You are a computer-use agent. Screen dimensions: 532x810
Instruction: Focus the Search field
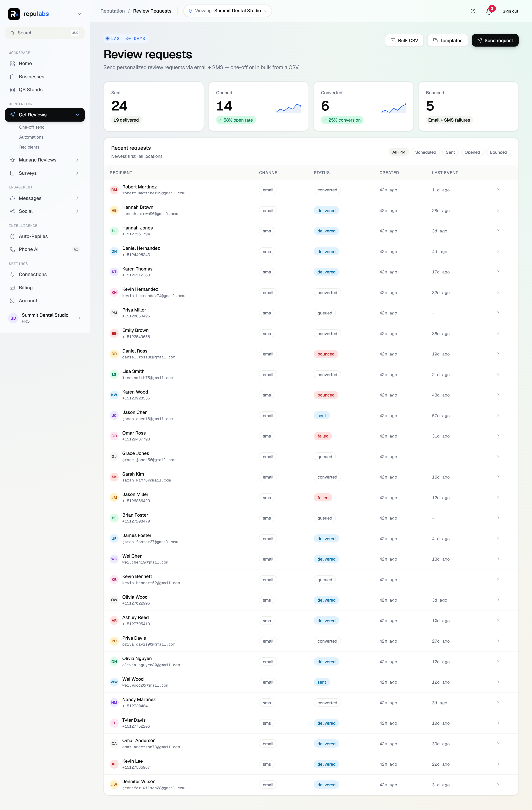tap(45, 33)
